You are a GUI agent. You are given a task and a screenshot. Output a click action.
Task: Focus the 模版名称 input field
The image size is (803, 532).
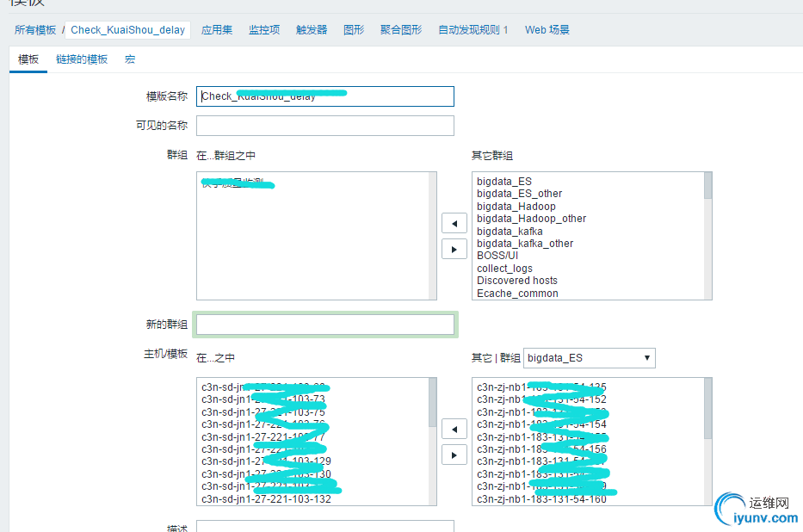(325, 96)
